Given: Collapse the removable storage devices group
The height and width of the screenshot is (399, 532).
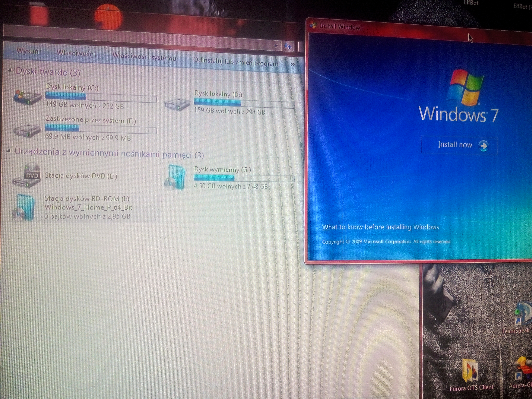Looking at the screenshot, I should tap(9, 151).
